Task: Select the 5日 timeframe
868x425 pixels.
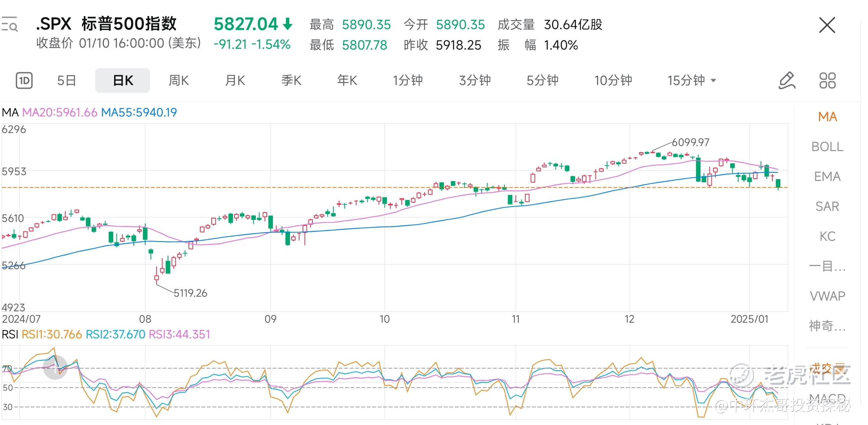Action: pyautogui.click(x=66, y=81)
